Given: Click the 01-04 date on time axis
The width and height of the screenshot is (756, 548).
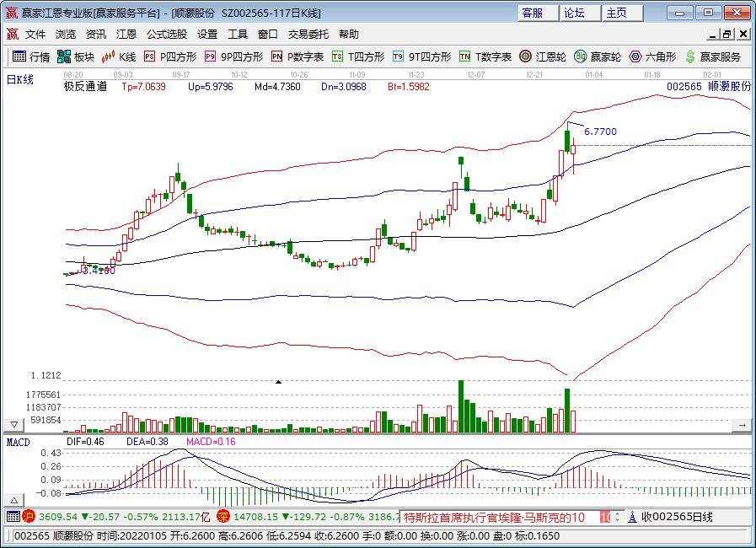Looking at the screenshot, I should point(593,75).
